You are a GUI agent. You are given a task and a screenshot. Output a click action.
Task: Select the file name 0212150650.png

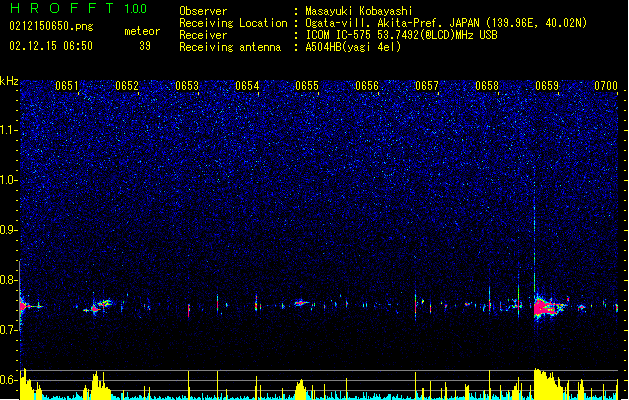point(51,26)
